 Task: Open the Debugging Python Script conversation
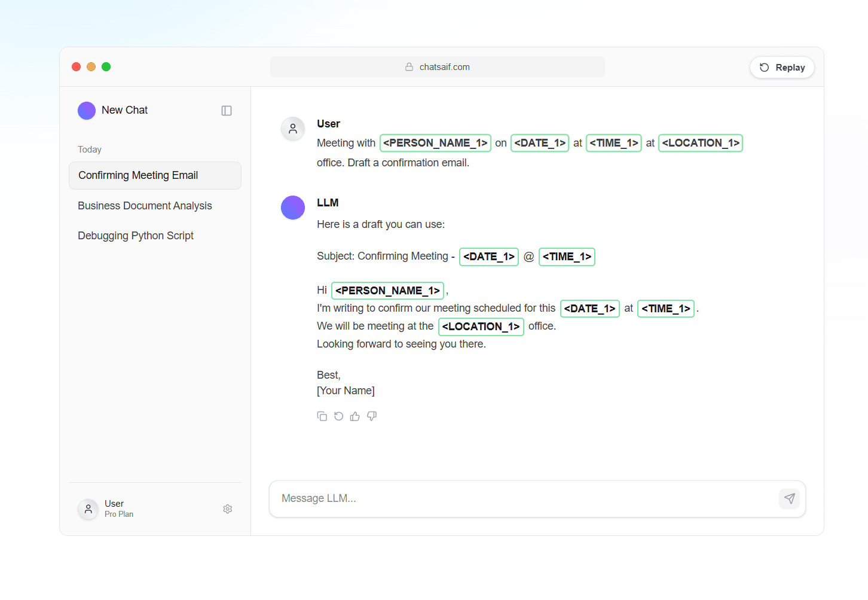pyautogui.click(x=136, y=235)
